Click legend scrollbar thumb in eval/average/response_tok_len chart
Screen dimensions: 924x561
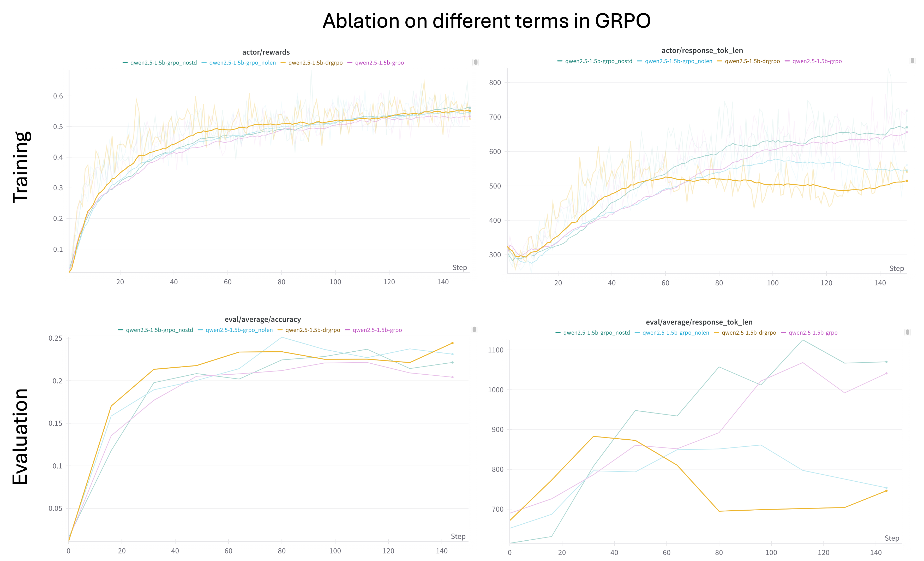point(908,332)
